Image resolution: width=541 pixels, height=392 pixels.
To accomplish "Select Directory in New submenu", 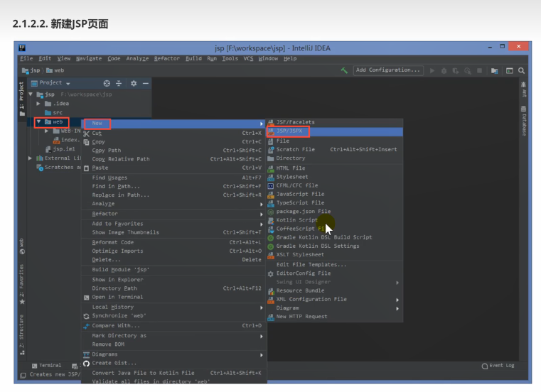I will point(335,158).
